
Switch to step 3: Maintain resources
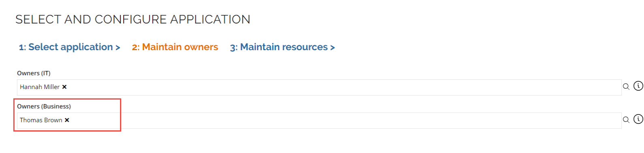click(x=282, y=47)
